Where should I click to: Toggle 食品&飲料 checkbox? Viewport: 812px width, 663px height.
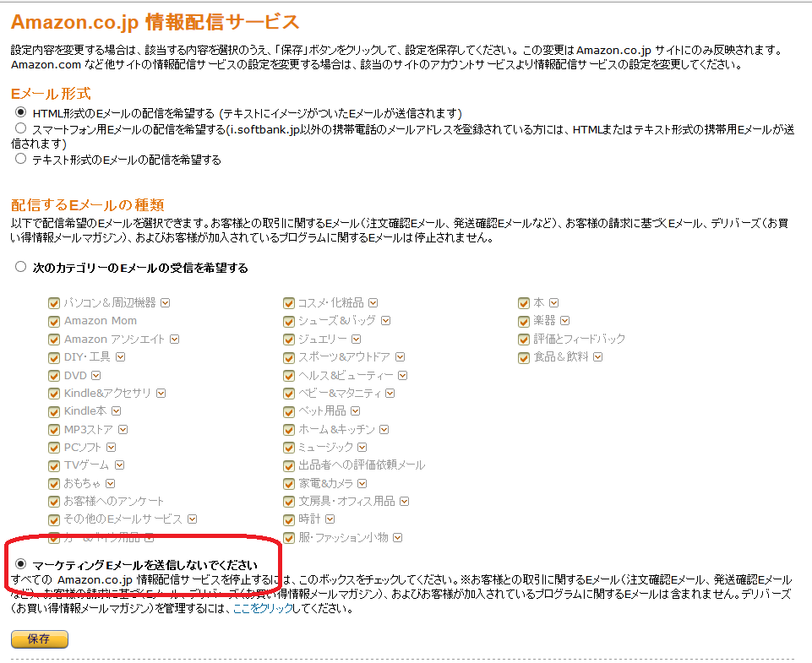tap(524, 357)
